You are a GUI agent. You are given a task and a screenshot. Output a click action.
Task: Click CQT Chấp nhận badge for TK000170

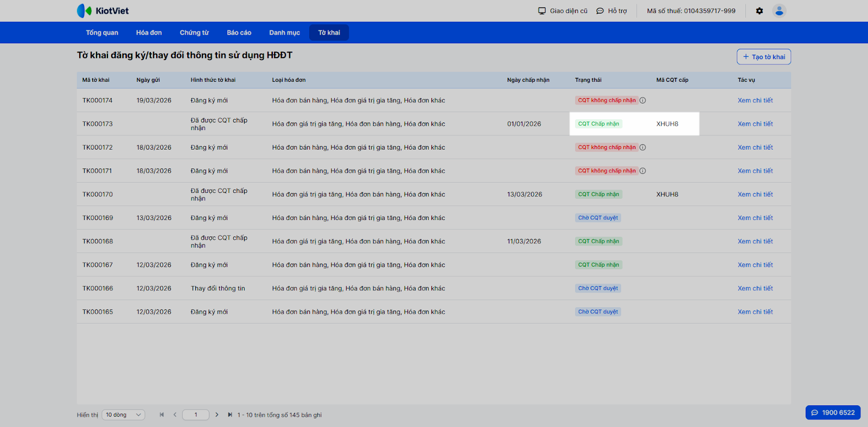(598, 194)
